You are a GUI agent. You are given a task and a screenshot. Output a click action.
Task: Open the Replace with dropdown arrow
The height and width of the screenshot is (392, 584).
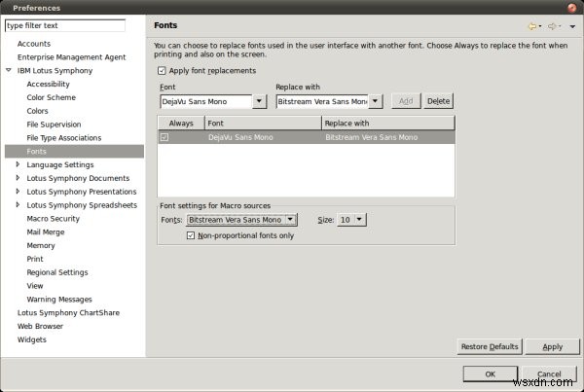(376, 101)
